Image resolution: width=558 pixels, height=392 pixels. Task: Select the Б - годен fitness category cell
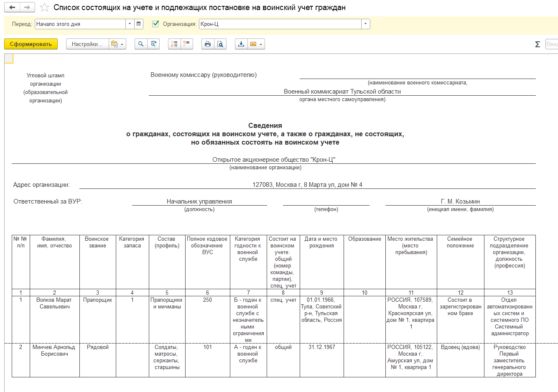[x=248, y=320]
